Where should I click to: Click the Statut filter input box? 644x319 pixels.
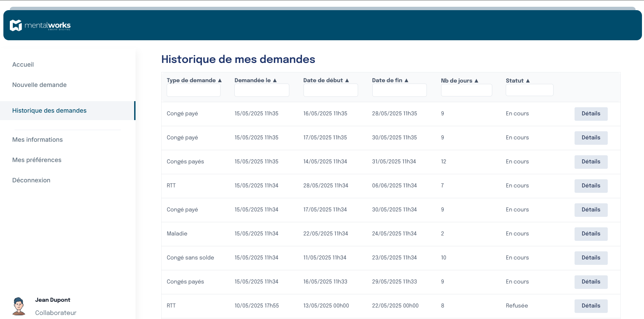tap(529, 90)
